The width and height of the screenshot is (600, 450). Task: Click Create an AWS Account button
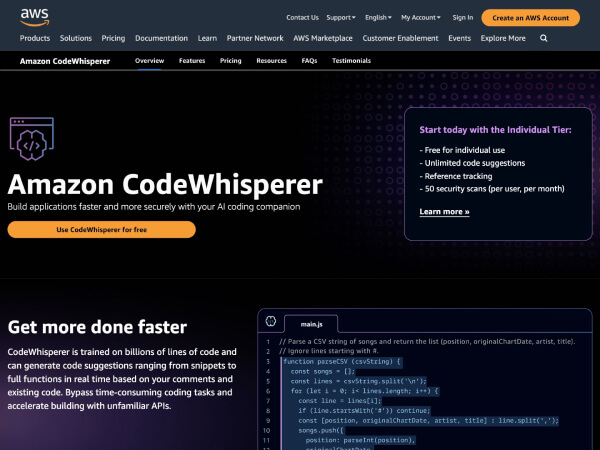pyautogui.click(x=530, y=17)
